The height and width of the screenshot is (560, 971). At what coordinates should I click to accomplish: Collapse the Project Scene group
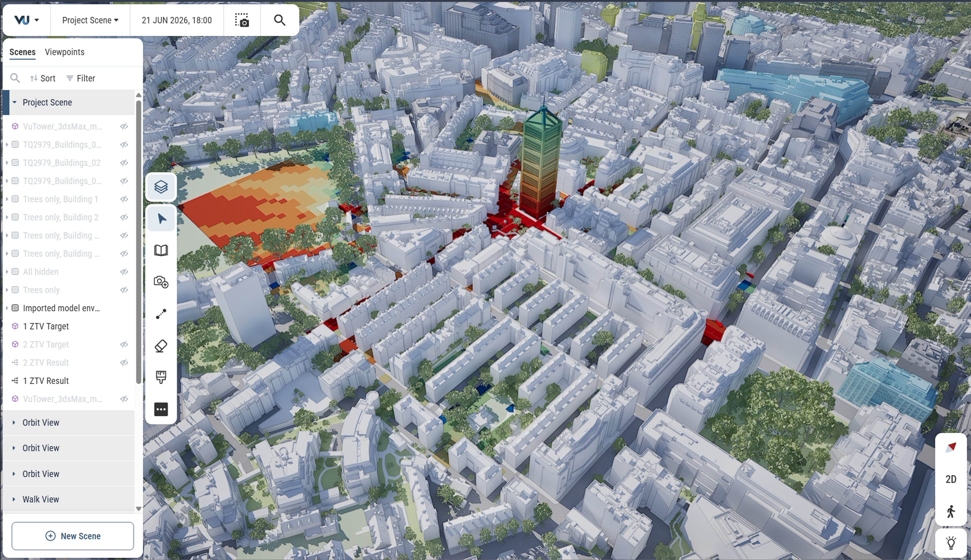15,102
